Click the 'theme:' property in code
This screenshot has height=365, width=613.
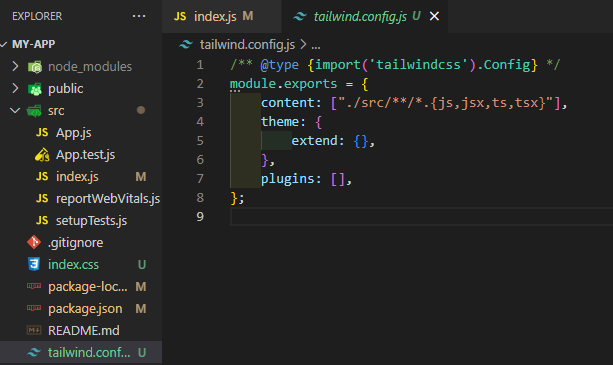pyautogui.click(x=283, y=122)
